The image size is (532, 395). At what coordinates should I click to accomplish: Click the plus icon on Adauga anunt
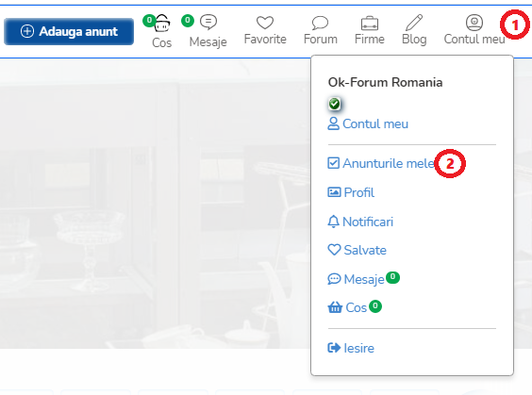click(27, 31)
